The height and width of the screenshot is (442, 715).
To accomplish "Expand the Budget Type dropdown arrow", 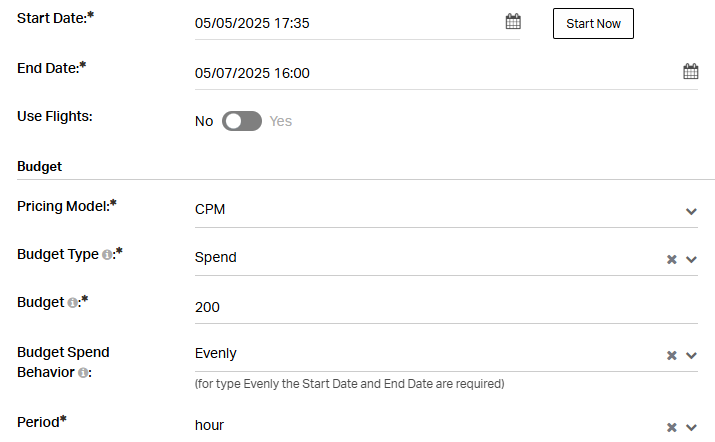I will (691, 260).
